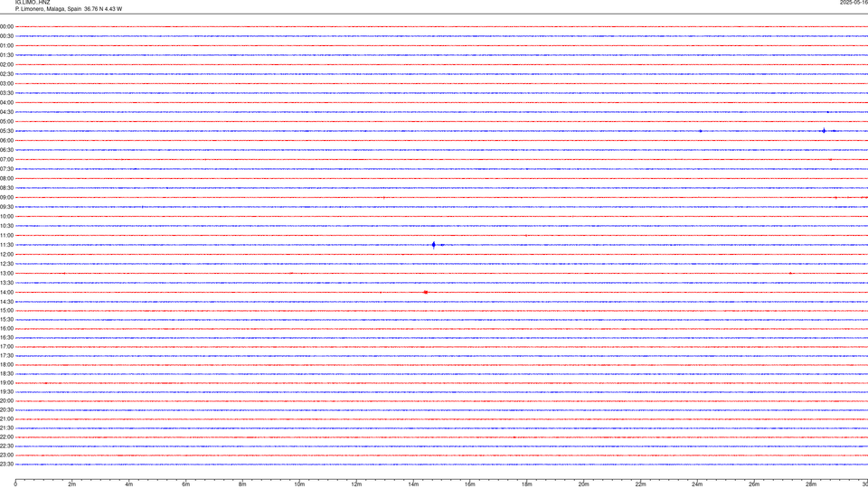Click the 04:00 time label
Viewport: 868px width, 488px height.
(6, 102)
